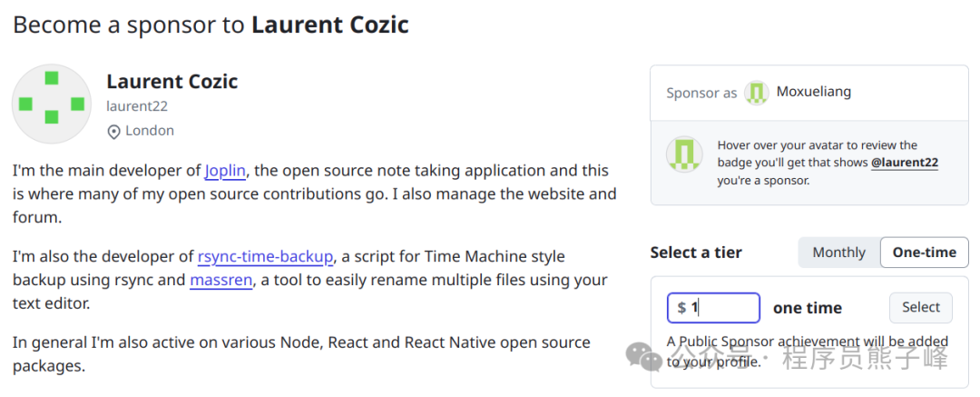Viewport: 980px width, 397px height.
Task: Click the 'Become a sponsor to' page title
Action: coord(211,25)
